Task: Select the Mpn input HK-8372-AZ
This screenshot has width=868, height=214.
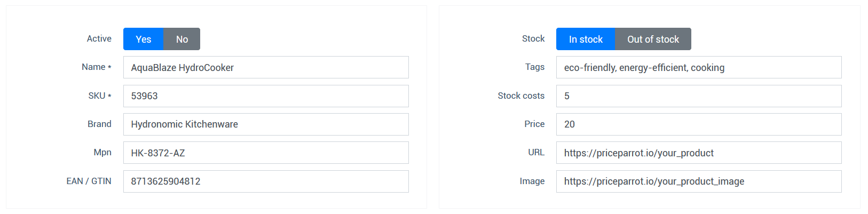Action: point(266,153)
